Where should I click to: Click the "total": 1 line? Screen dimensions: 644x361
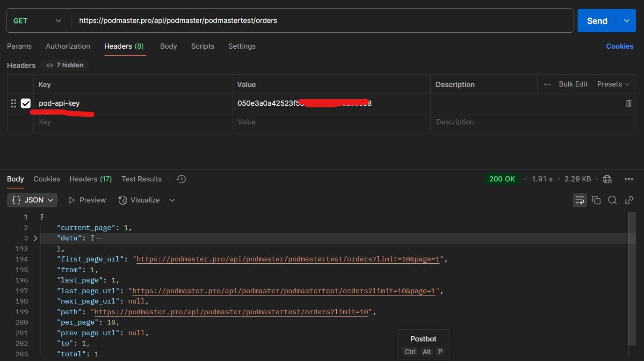point(78,354)
